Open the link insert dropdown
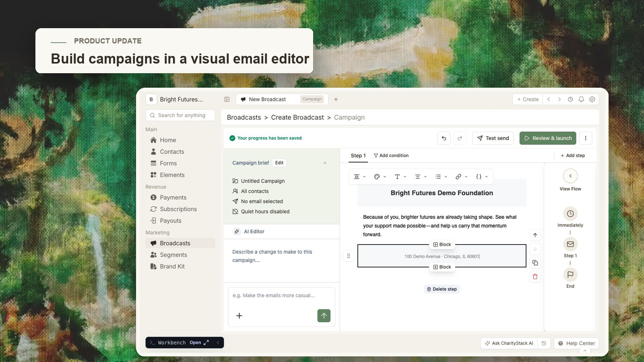 [x=461, y=177]
